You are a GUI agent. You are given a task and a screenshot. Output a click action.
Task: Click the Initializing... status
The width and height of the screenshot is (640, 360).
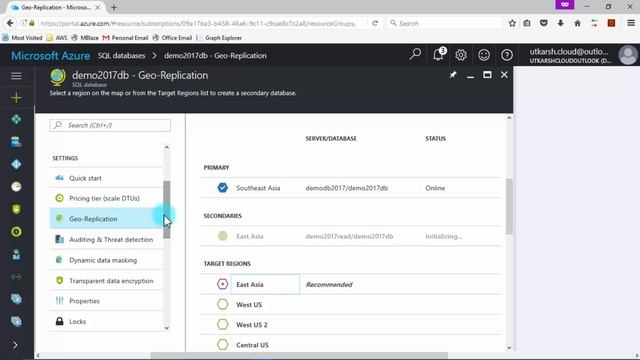444,236
